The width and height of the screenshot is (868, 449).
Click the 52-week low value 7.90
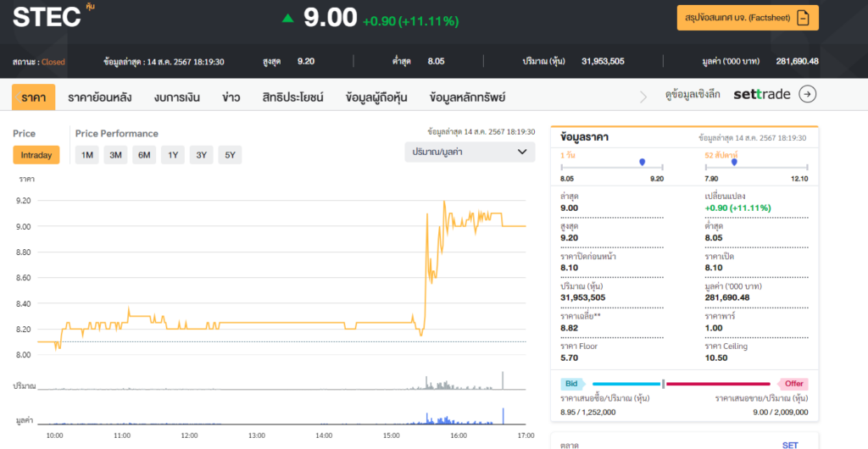711,179
